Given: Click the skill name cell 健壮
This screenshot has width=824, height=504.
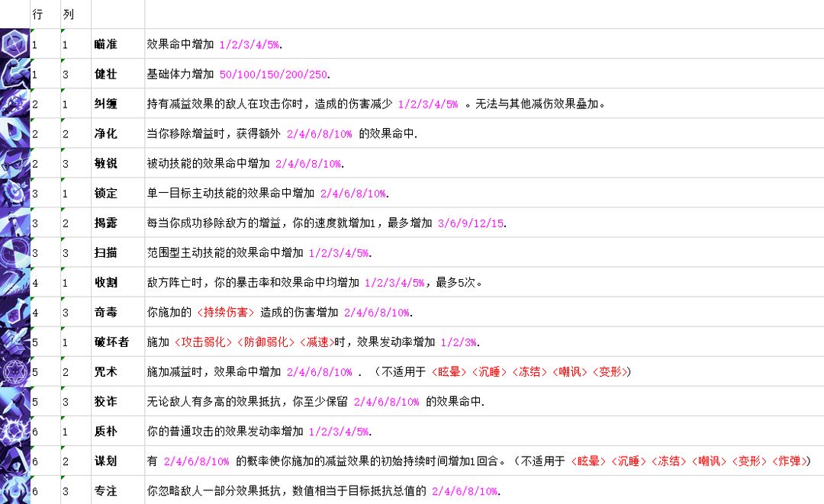Looking at the screenshot, I should (x=117, y=73).
